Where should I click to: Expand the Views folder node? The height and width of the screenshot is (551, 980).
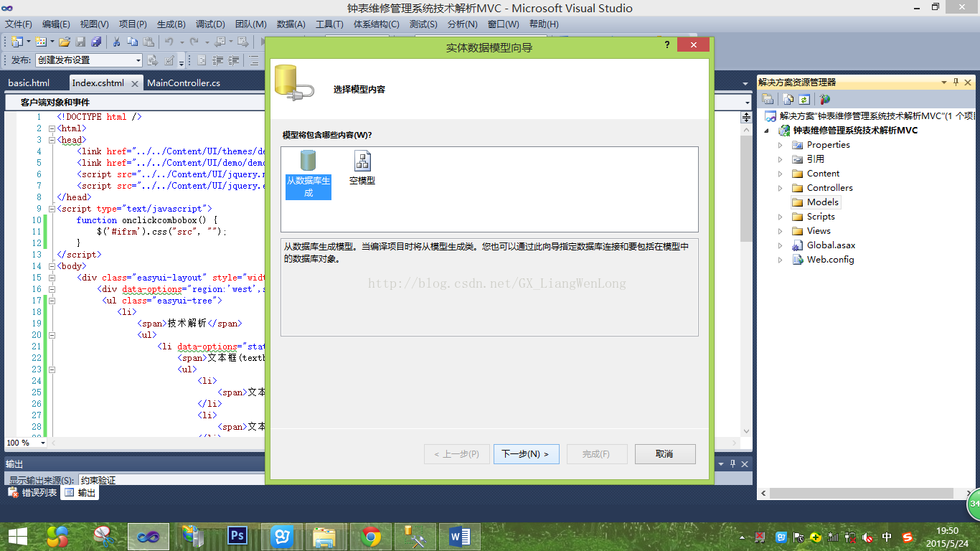[x=781, y=231]
